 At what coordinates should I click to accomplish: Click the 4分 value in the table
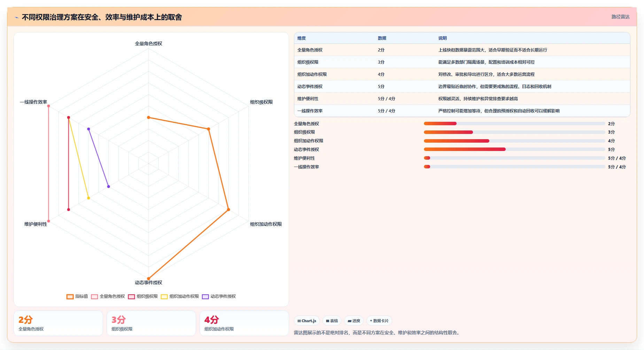381,74
